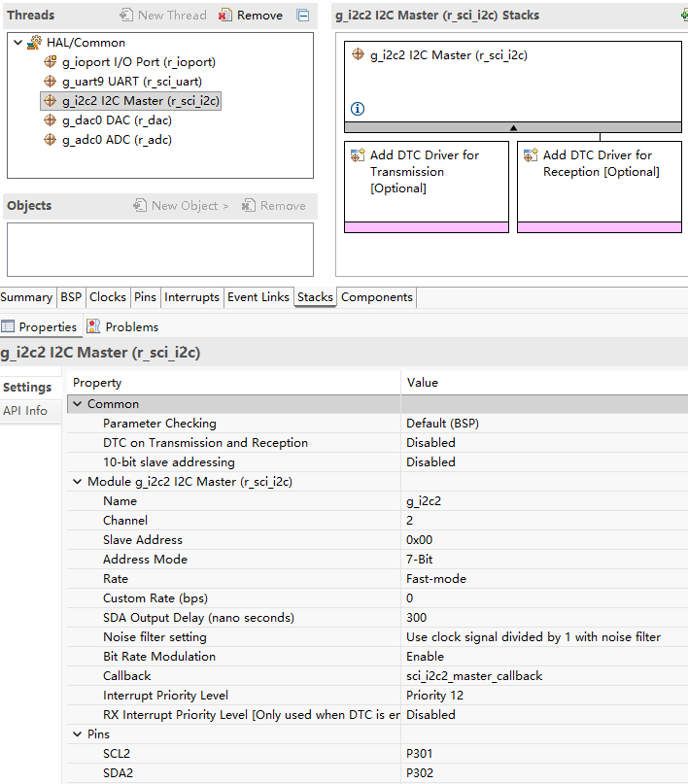Collapse the Module g_i2c2 properties group
This screenshot has height=784, width=688.
78,482
